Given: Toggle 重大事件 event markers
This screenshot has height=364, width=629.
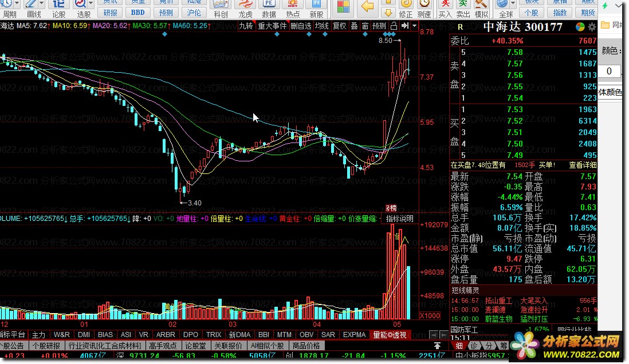Looking at the screenshot, I should 272,26.
